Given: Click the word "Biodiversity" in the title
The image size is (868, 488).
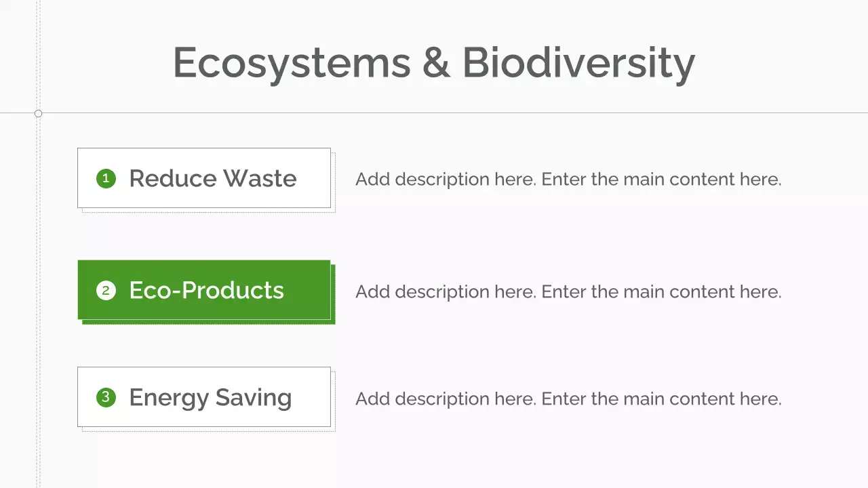Looking at the screenshot, I should pyautogui.click(x=578, y=63).
